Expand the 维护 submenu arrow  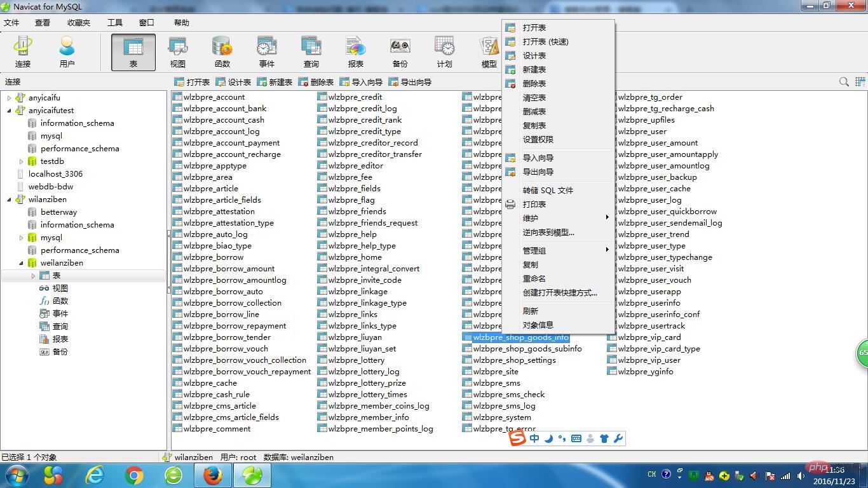(x=607, y=217)
